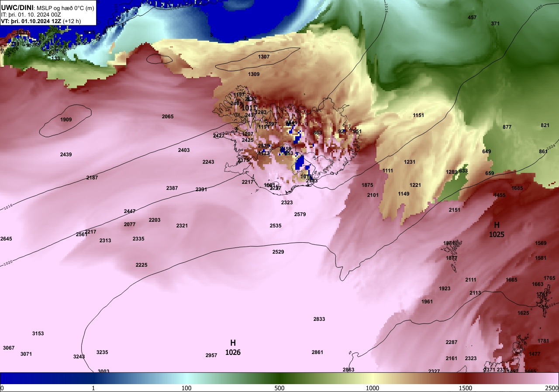This screenshot has height=392, width=559.
Task: Click the 2403 height value
Action: 184,150
